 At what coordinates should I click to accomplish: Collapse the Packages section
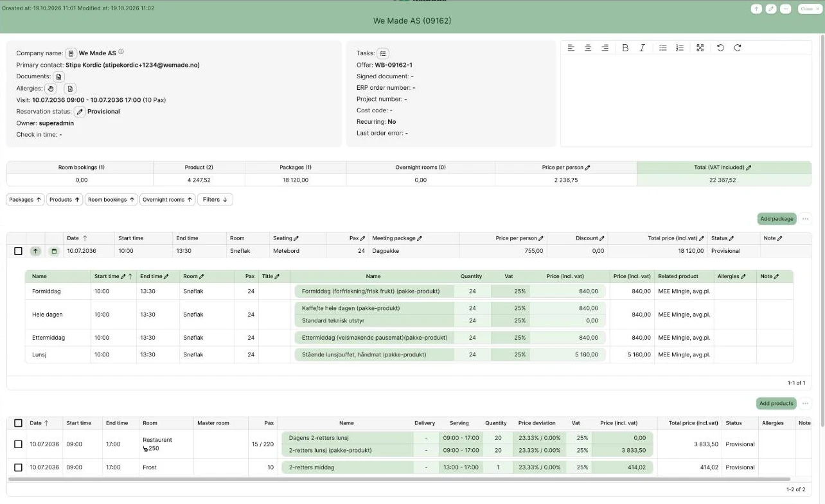25,200
